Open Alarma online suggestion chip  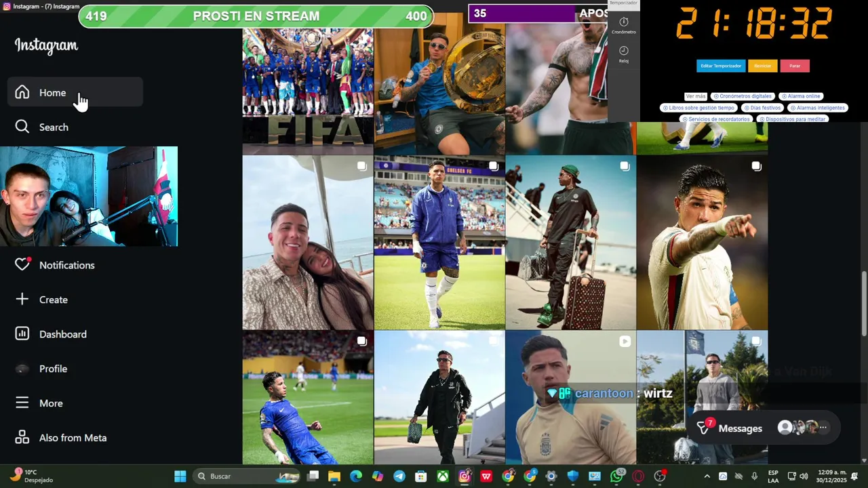(802, 96)
